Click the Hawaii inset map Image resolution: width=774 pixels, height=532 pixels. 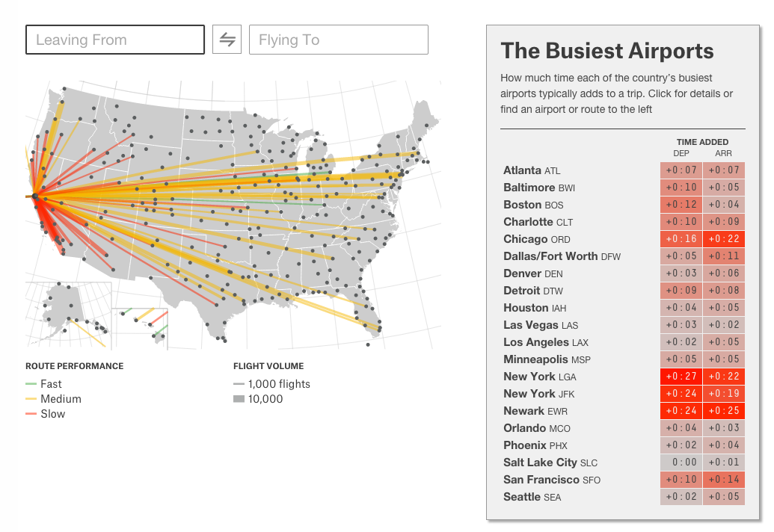tap(140, 328)
